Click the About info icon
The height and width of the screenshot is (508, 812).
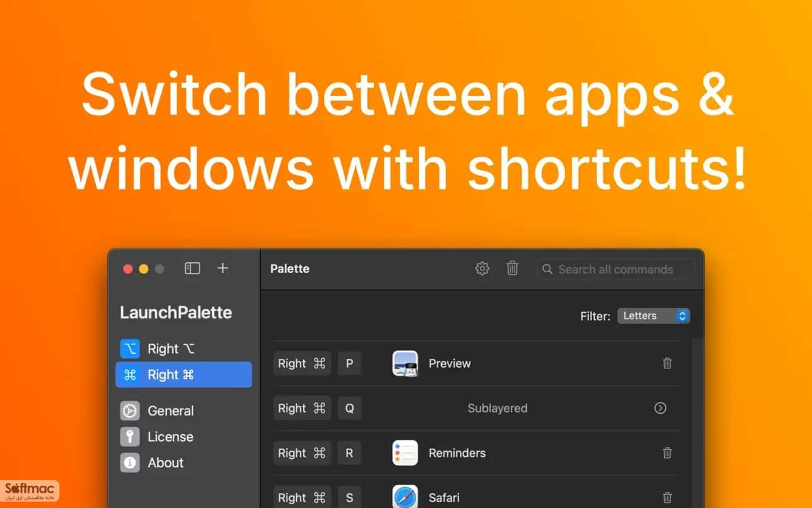(130, 463)
